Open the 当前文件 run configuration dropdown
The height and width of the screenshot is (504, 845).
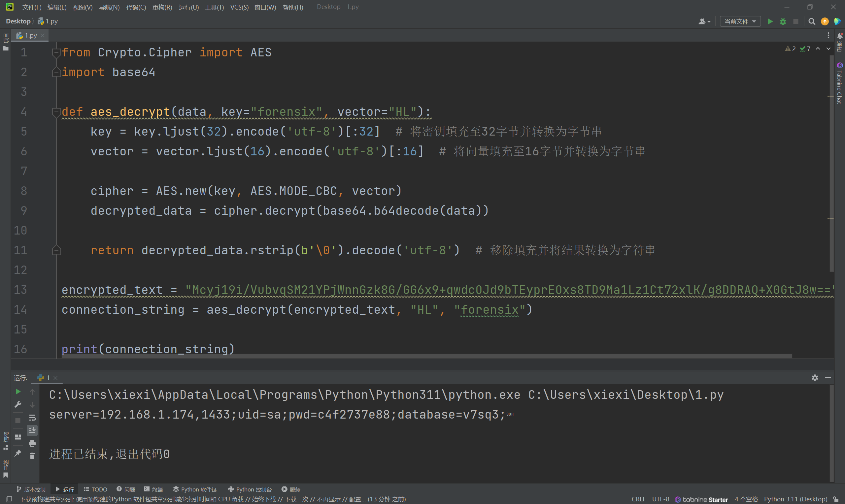740,21
